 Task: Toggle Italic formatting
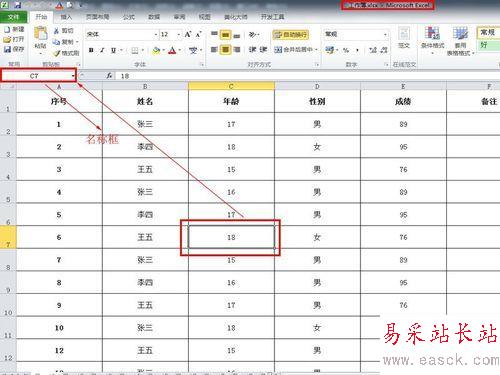click(x=102, y=50)
